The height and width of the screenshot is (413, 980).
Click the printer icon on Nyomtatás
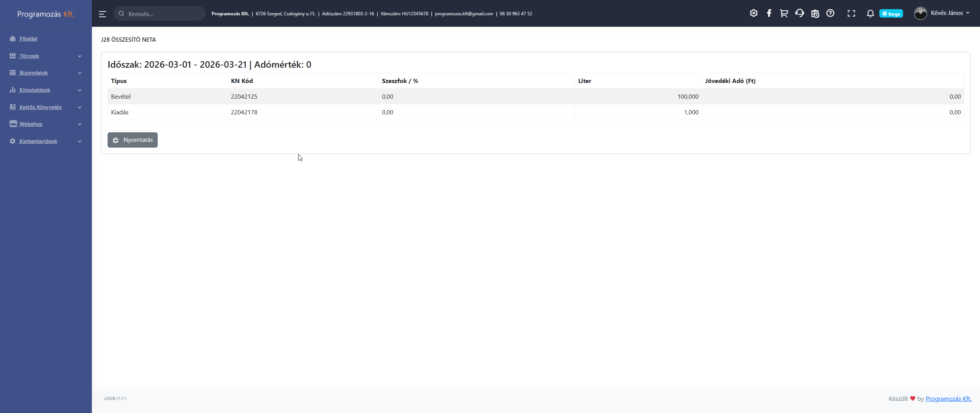(x=116, y=140)
